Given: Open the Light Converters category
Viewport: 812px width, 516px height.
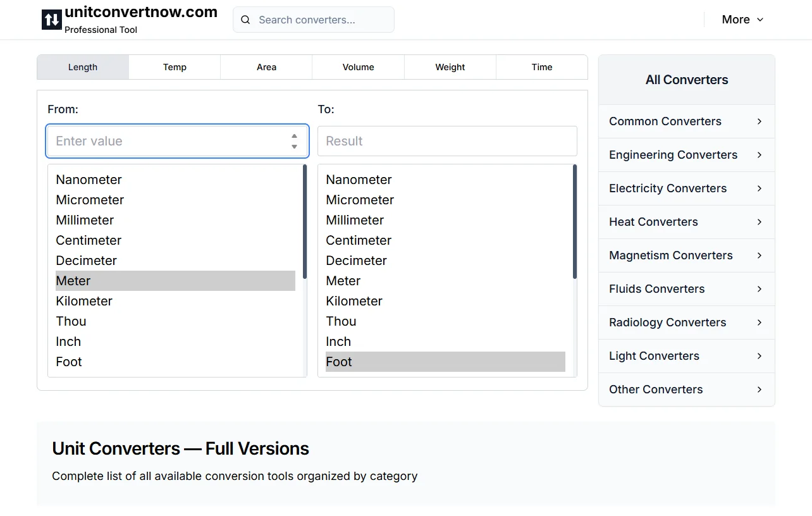Looking at the screenshot, I should pyautogui.click(x=686, y=356).
